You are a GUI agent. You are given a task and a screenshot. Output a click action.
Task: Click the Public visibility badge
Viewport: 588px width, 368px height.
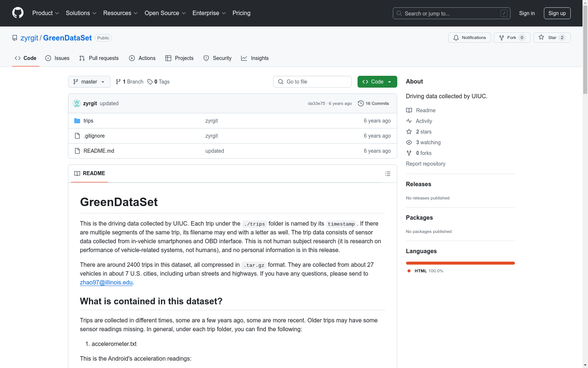pos(103,38)
